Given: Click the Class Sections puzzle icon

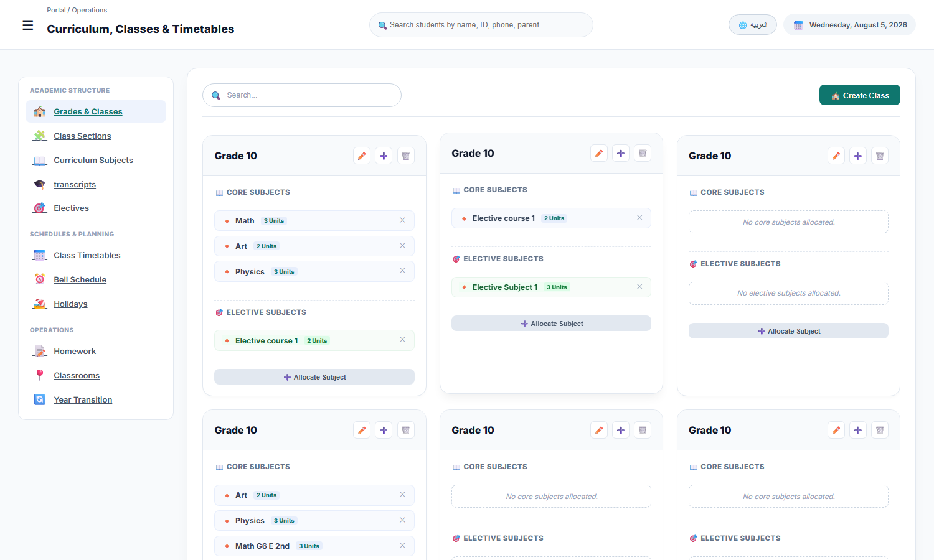Looking at the screenshot, I should pyautogui.click(x=40, y=136).
